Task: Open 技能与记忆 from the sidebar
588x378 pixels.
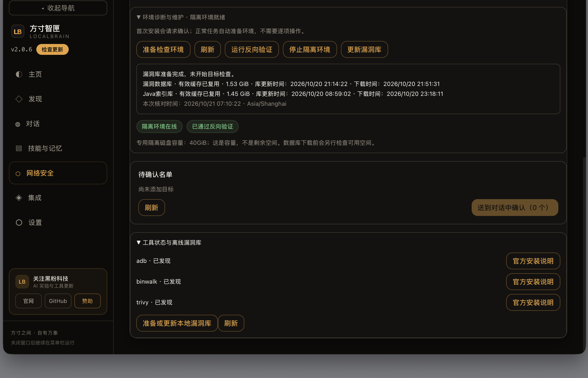Action: [x=58, y=148]
